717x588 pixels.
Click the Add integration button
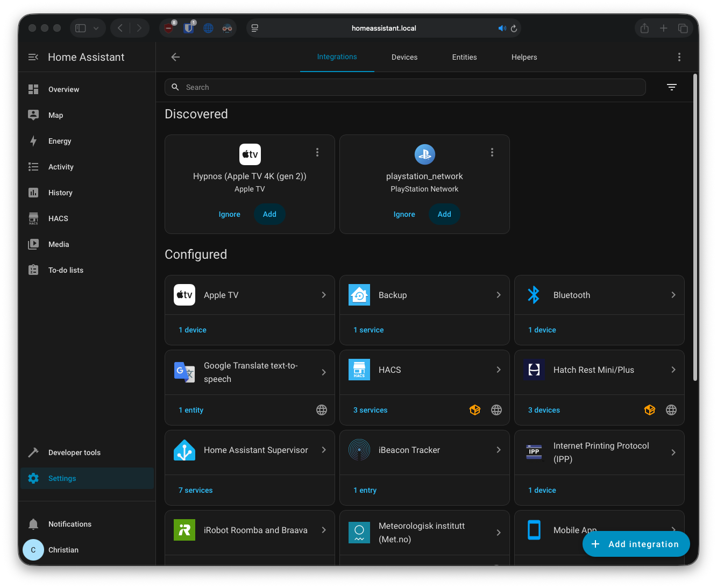point(636,544)
